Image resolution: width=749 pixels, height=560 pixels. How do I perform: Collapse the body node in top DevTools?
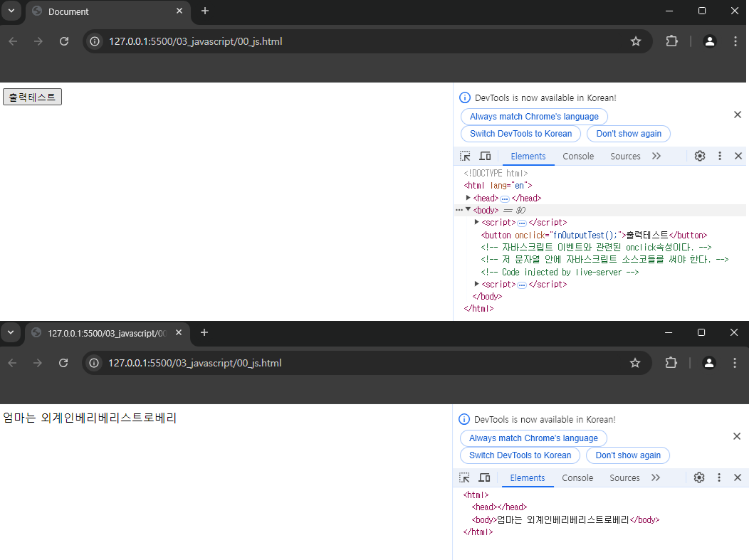[x=468, y=210]
